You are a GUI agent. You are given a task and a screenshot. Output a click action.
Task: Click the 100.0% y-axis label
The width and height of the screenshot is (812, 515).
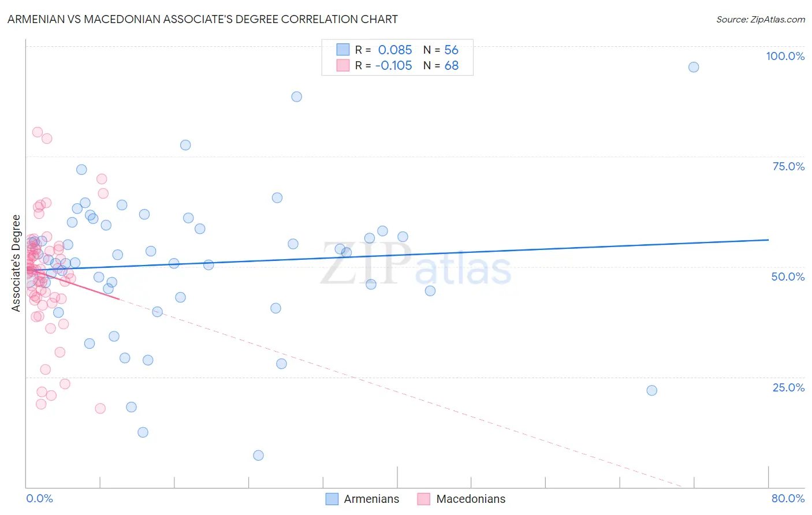coord(785,56)
